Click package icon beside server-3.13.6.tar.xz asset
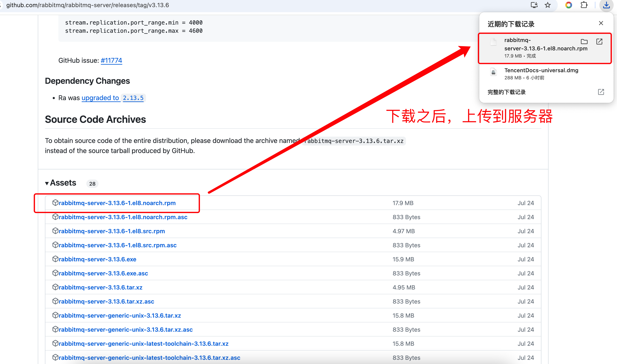This screenshot has height=364, width=617. [55, 287]
